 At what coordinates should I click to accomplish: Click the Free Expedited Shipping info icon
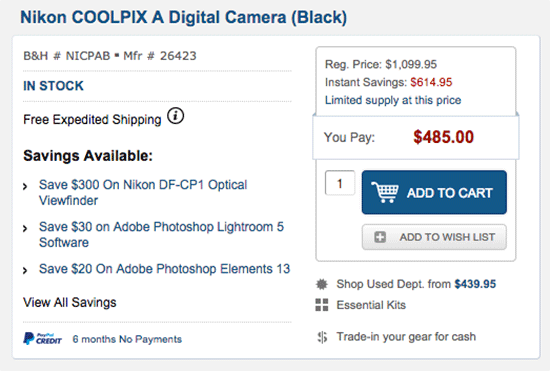175,116
